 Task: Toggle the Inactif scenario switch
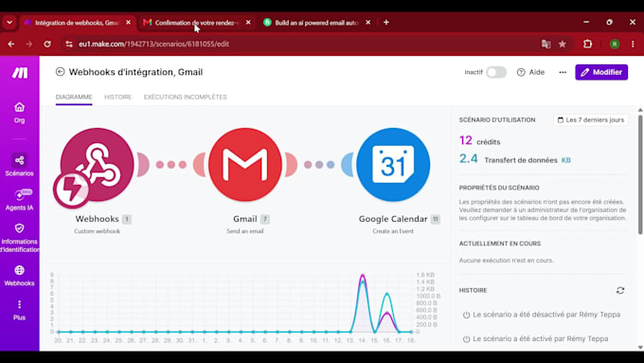click(x=496, y=72)
